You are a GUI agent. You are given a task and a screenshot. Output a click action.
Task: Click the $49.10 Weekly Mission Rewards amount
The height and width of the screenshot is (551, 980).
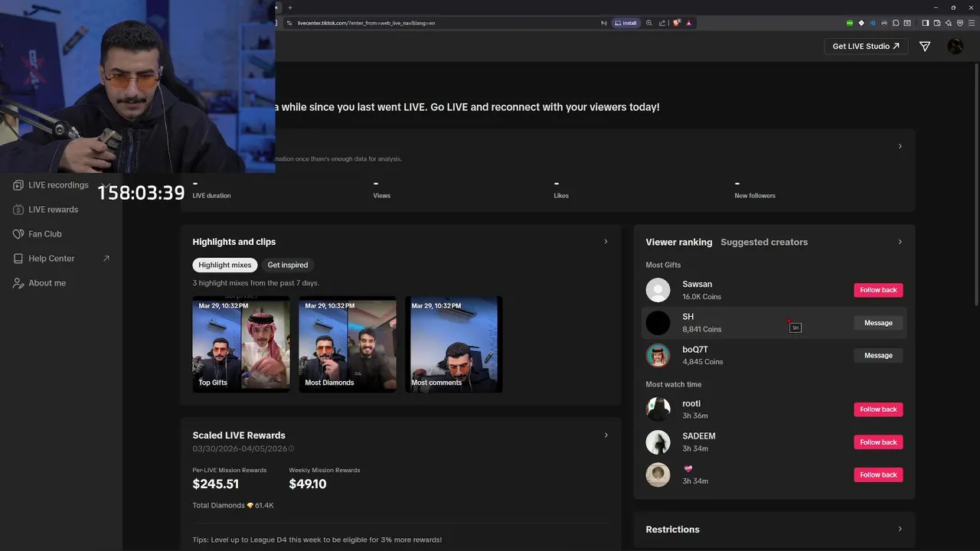click(308, 484)
